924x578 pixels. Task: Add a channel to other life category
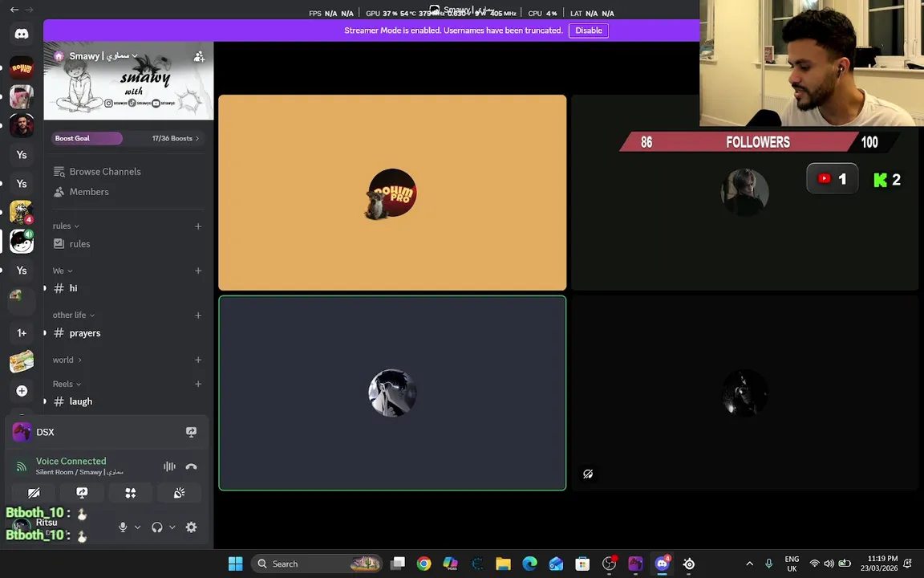coord(198,315)
